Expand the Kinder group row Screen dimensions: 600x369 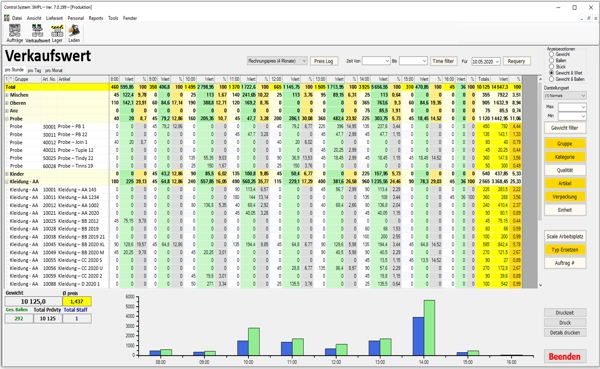pyautogui.click(x=7, y=174)
